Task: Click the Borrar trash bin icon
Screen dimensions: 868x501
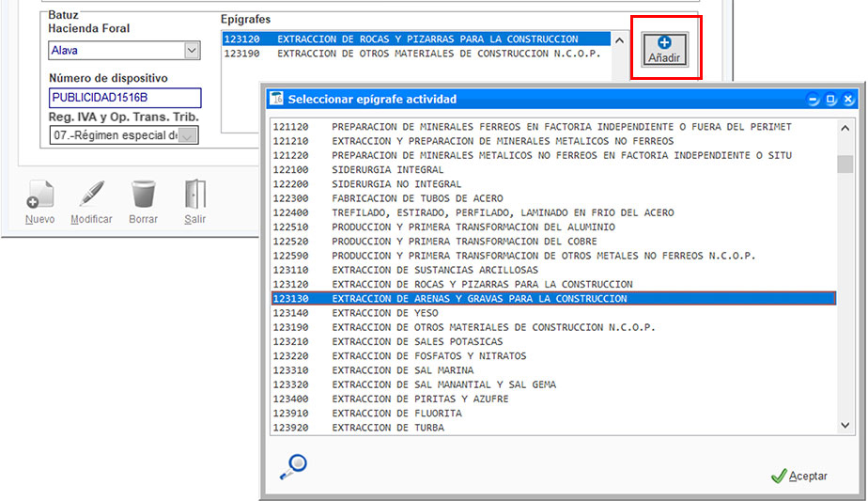Action: 144,195
